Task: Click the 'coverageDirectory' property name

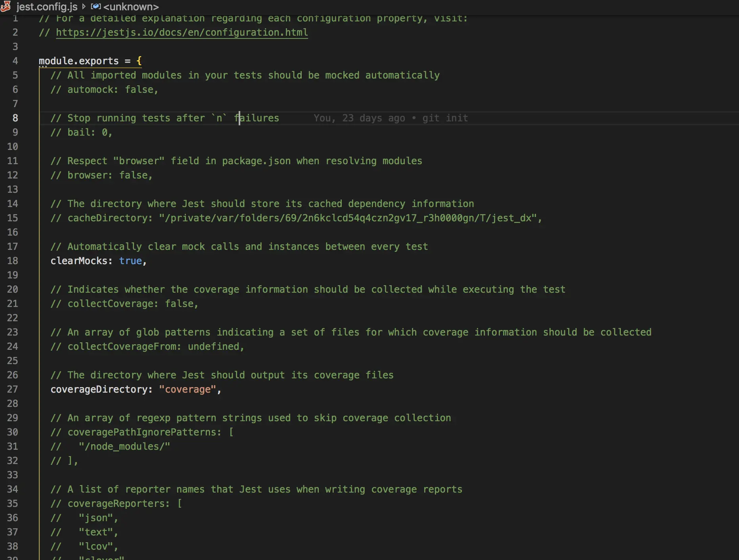Action: click(x=99, y=389)
